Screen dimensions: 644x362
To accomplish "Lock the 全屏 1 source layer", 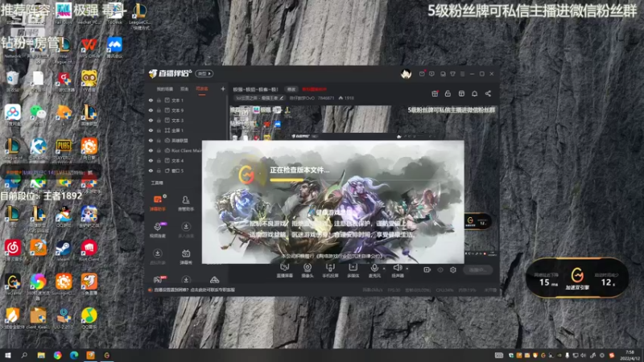I will pos(159,130).
